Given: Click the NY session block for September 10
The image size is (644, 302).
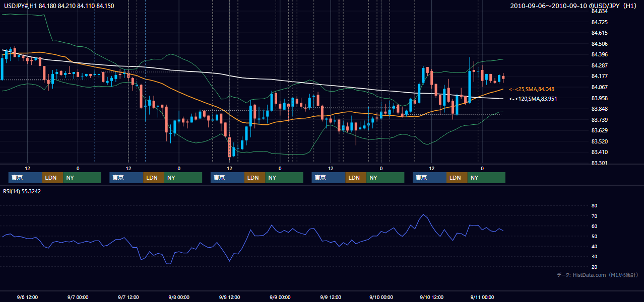Looking at the screenshot, I should tap(486, 178).
